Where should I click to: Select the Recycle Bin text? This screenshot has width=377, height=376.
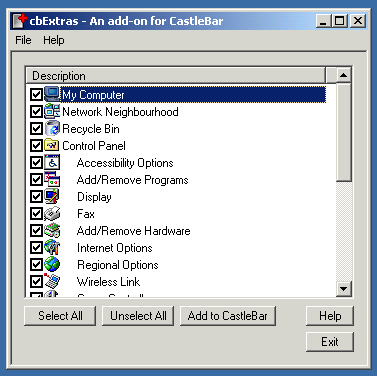pos(91,129)
